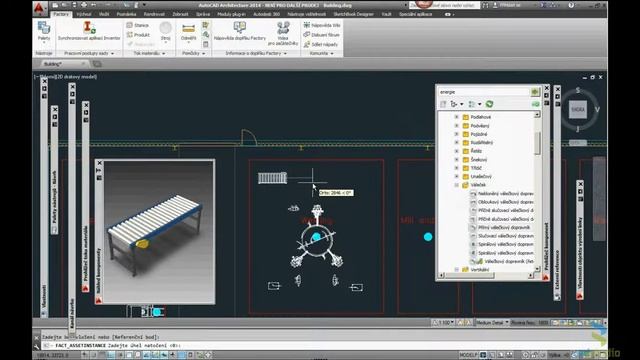Open the Výchozí ribbon tab
The width and height of the screenshot is (640, 360).
coord(84,14)
